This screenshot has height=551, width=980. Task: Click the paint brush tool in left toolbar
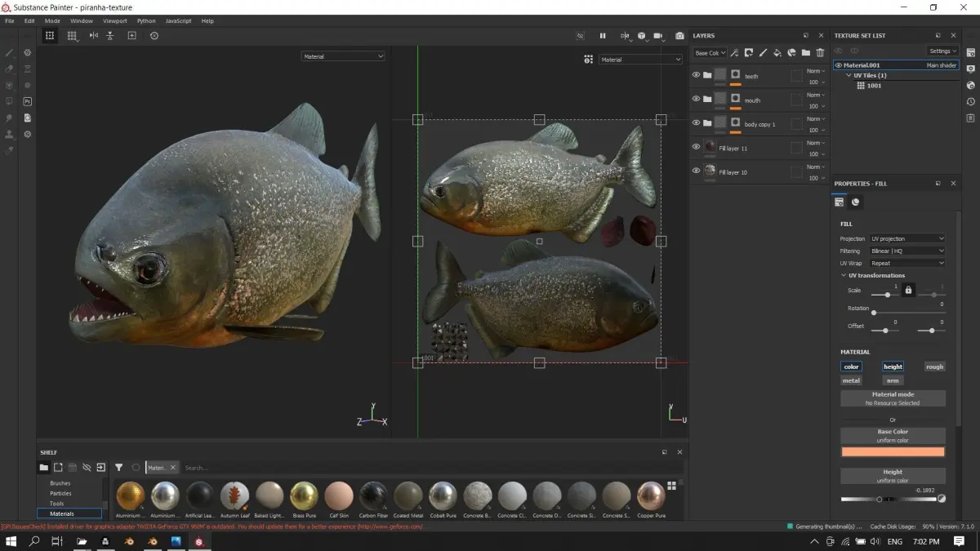coord(10,52)
